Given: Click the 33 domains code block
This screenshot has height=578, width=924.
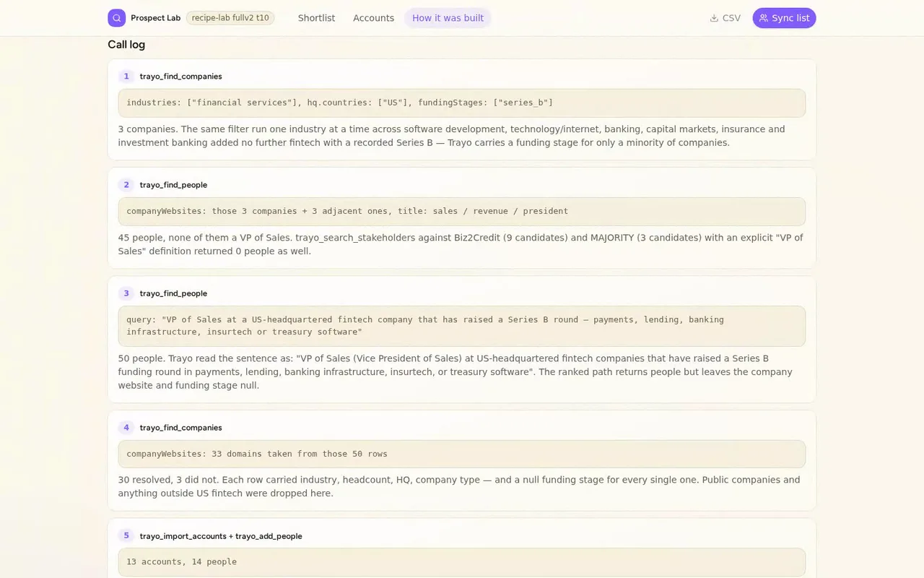Looking at the screenshot, I should coord(462,454).
